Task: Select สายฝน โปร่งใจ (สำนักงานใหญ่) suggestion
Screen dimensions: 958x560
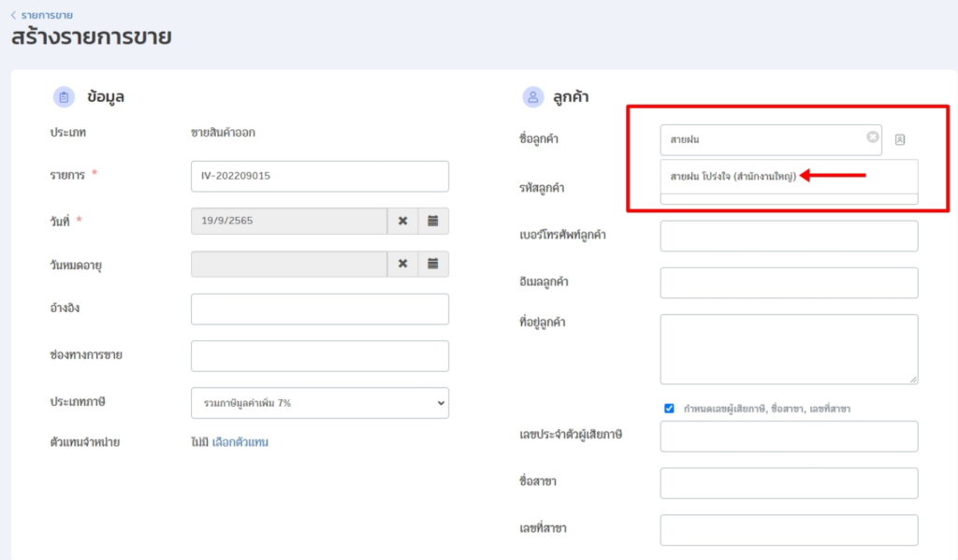Action: click(x=733, y=176)
